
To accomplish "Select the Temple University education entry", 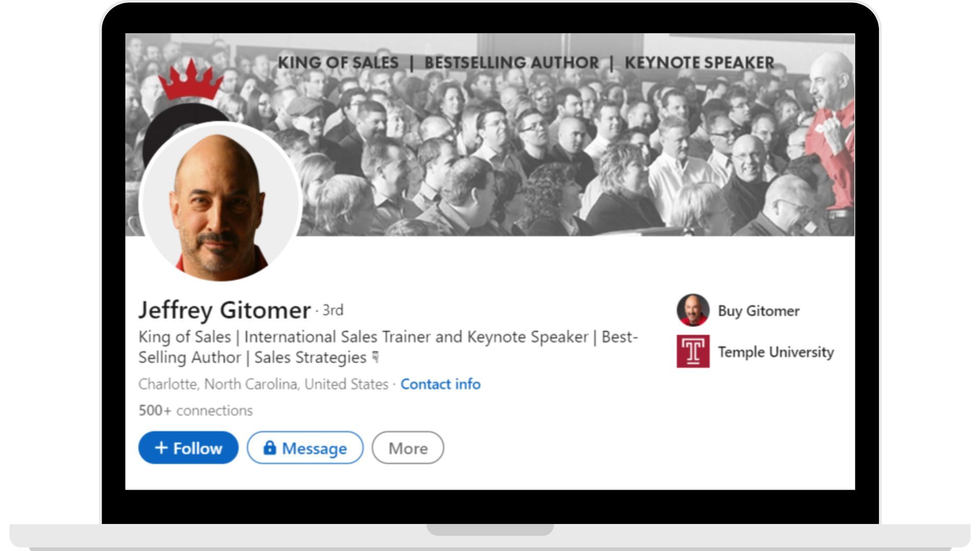I will click(x=776, y=352).
